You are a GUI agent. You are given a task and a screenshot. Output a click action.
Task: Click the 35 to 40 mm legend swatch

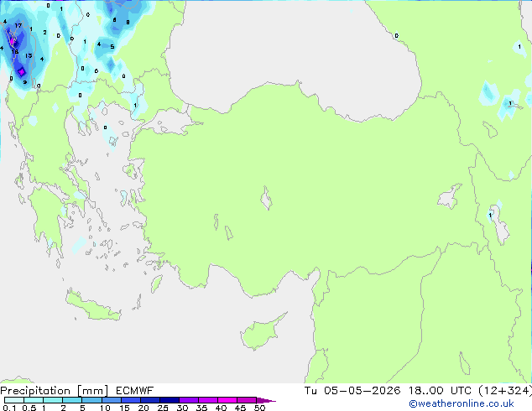[x=208, y=400]
